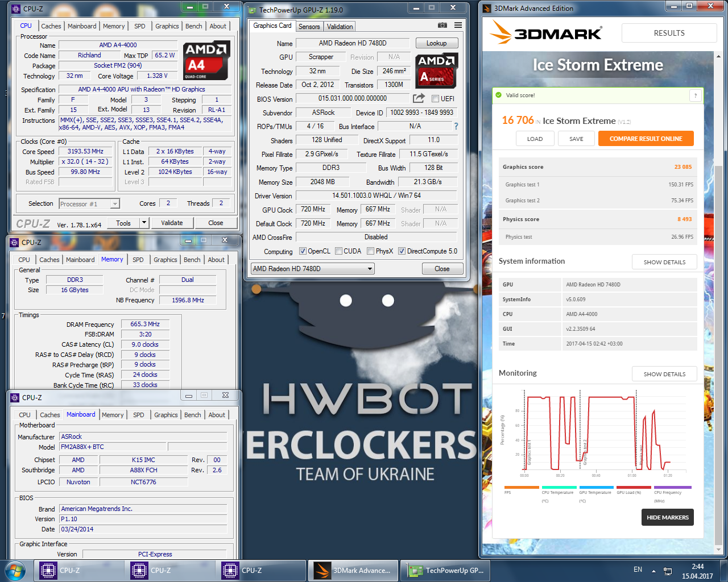Click the Validate button in CPU-Z
The image size is (728, 582).
coord(172,223)
